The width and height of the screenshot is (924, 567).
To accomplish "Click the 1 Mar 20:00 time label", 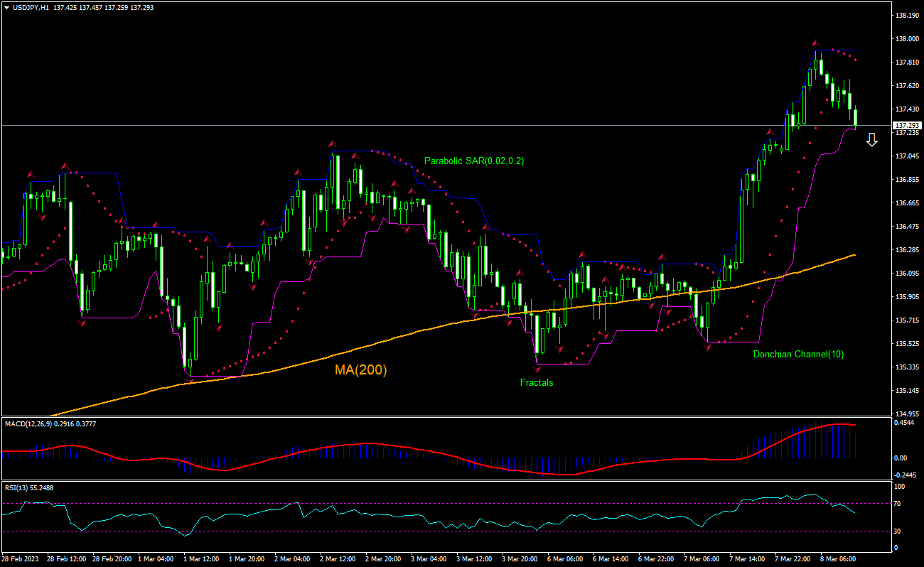I will coord(248,559).
